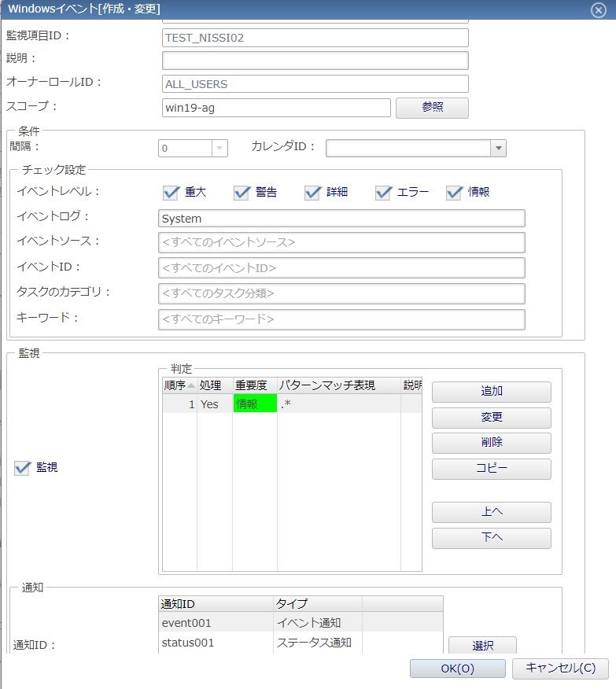Click the 変更 button in 判定
616x689 pixels.
[x=491, y=418]
